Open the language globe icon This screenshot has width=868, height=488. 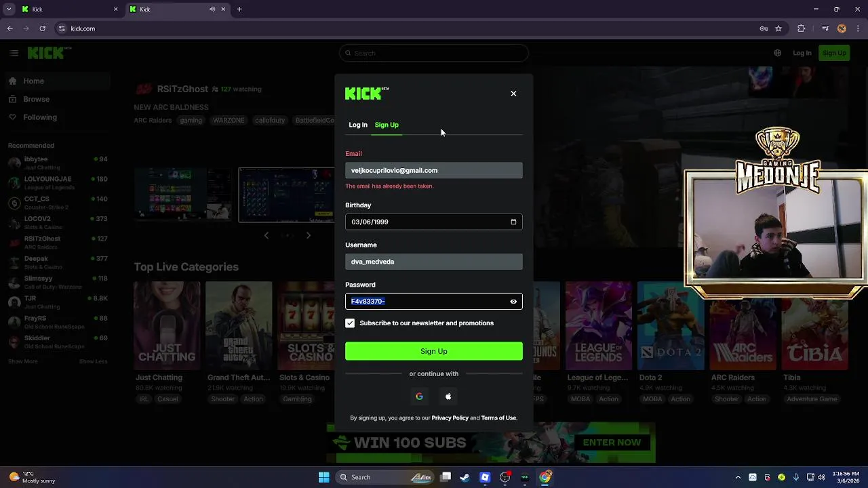click(777, 53)
